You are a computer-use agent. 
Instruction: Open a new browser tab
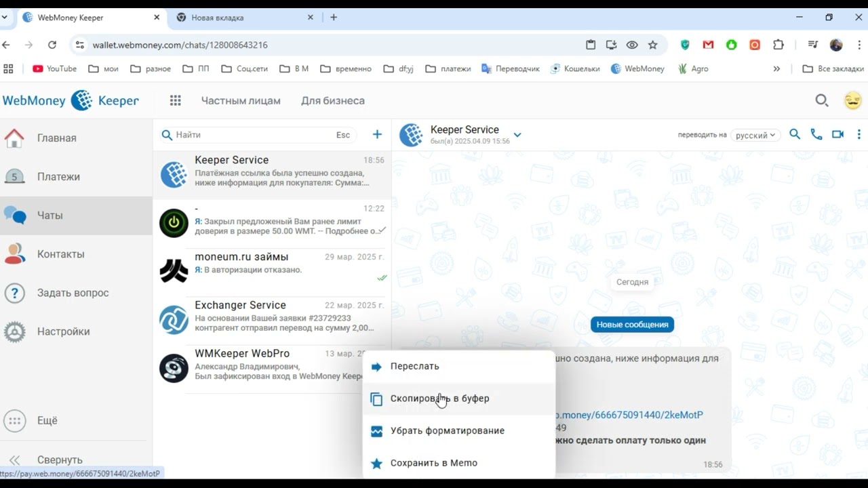pyautogui.click(x=334, y=18)
